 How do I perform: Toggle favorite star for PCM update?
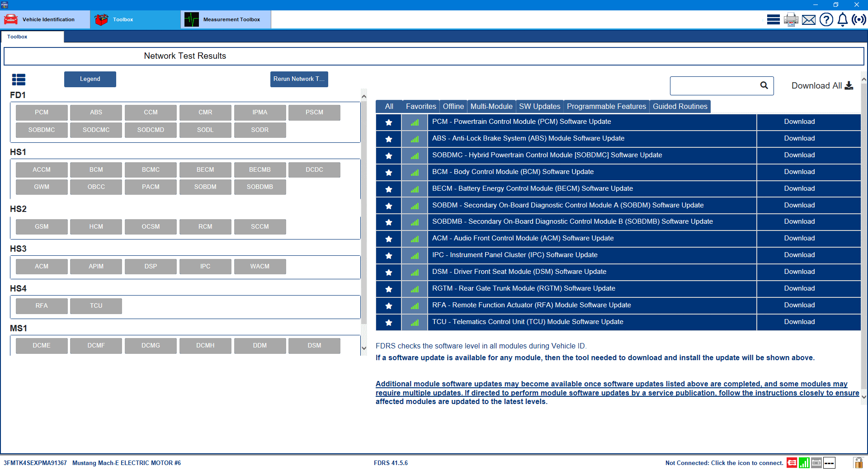389,122
